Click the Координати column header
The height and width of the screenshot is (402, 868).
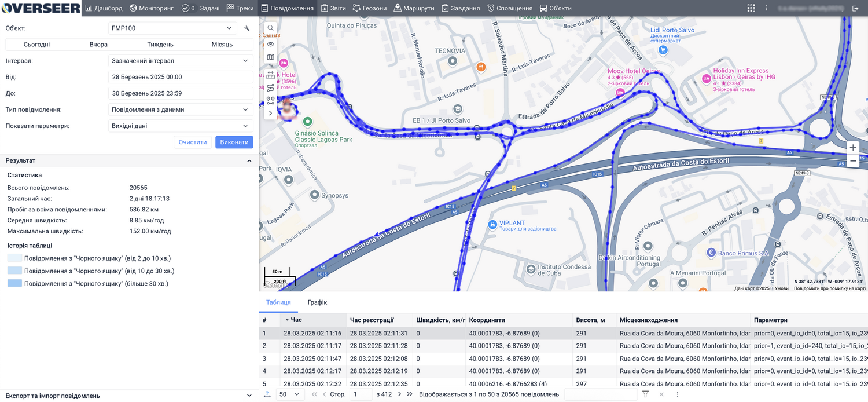click(x=519, y=320)
